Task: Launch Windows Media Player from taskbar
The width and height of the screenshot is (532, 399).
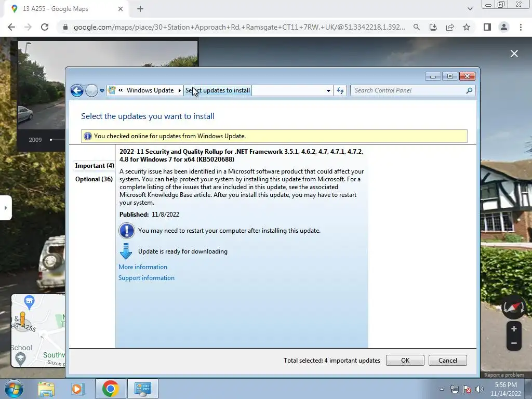Action: click(78, 389)
